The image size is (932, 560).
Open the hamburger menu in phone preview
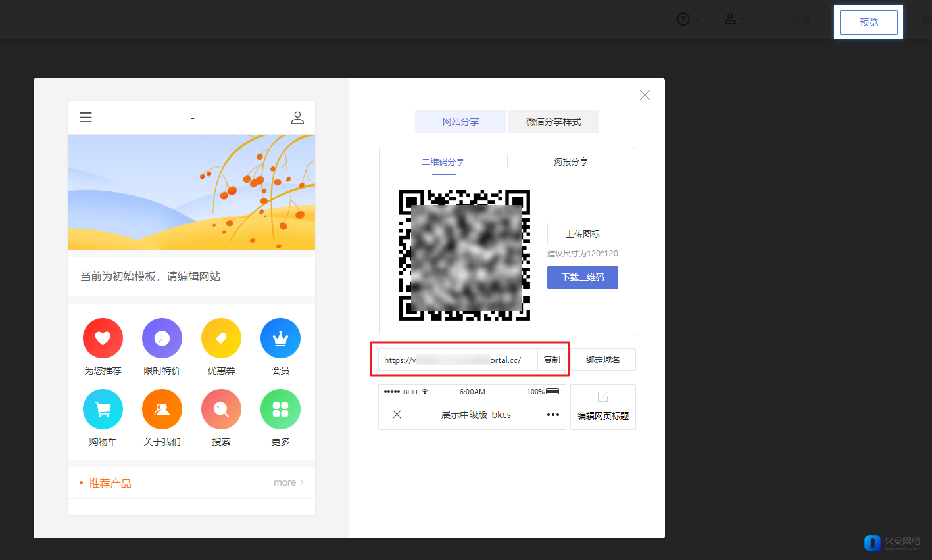click(86, 118)
